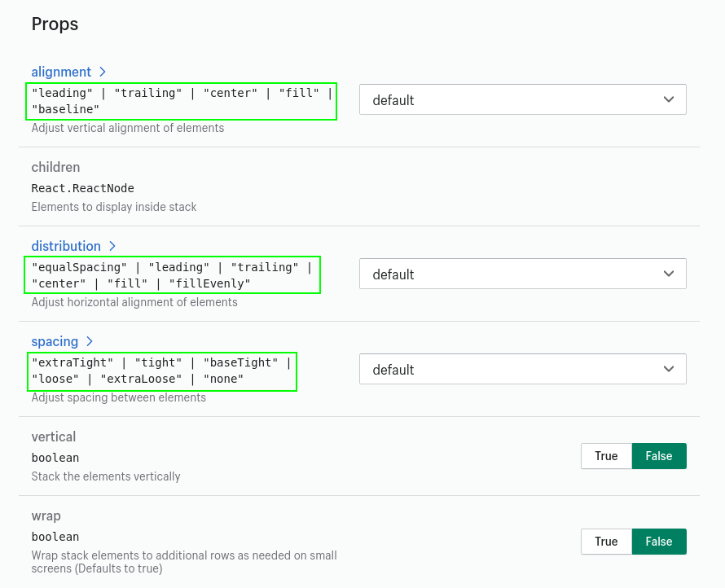725x588 pixels.
Task: Open the spacing default dropdown
Action: coord(522,369)
